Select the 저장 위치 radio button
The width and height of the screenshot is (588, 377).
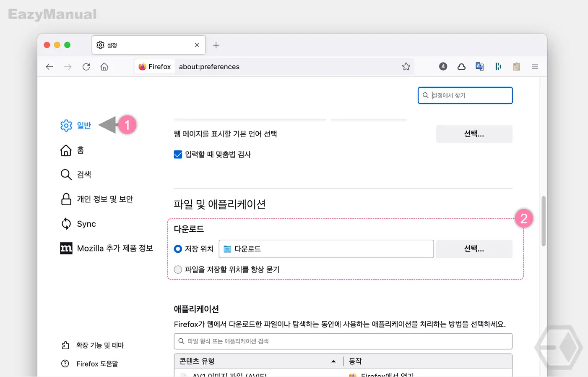tap(178, 249)
